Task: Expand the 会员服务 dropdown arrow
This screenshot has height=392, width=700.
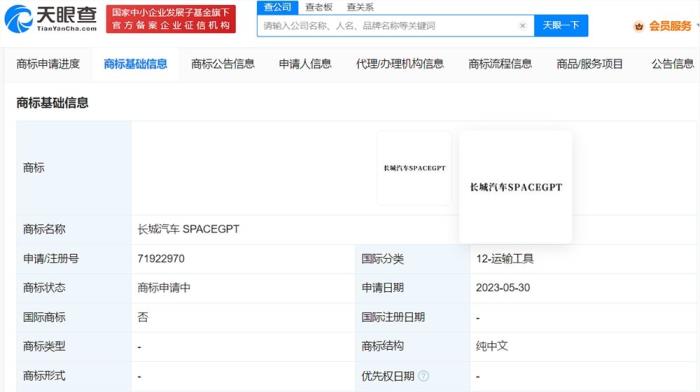Action: point(697,26)
